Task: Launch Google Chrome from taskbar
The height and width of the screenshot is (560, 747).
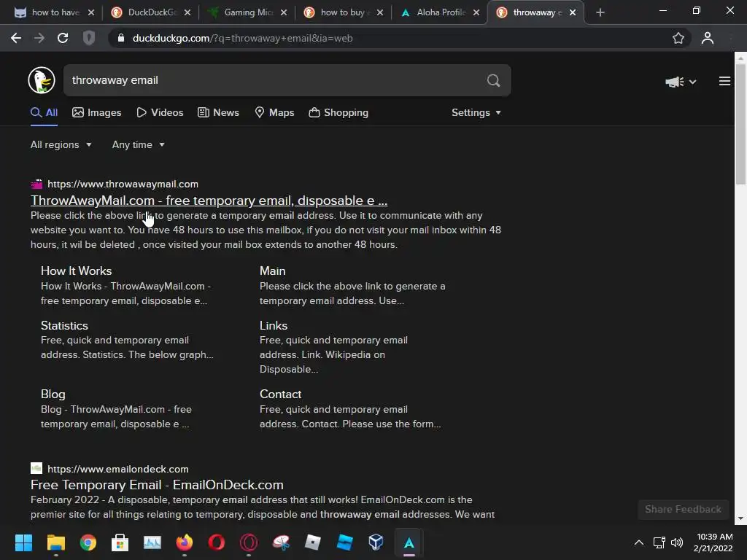Action: click(x=88, y=542)
